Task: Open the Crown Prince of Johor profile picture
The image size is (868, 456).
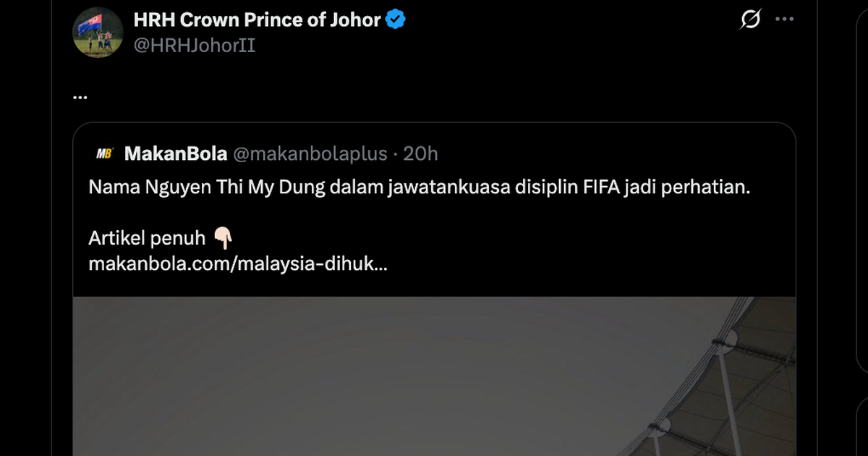Action: point(98,33)
